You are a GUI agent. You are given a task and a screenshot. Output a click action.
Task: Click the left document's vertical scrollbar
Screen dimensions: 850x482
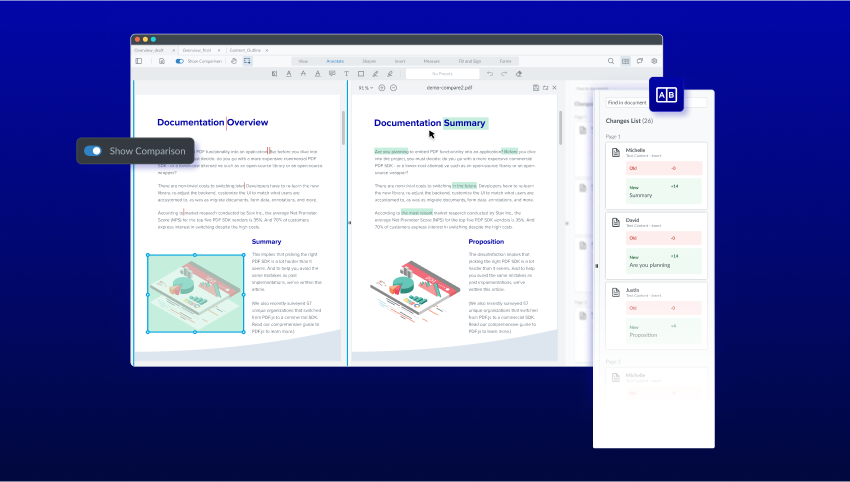click(343, 128)
